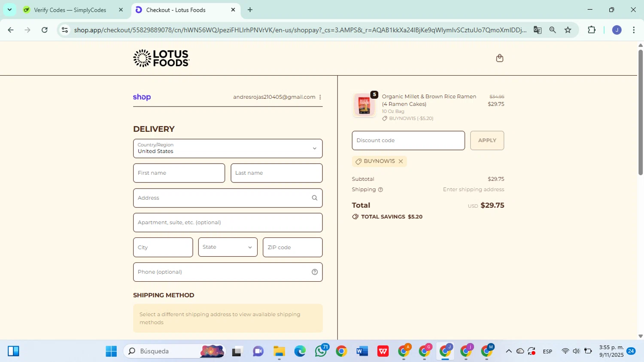Open the clock and date panel

(x=611, y=351)
